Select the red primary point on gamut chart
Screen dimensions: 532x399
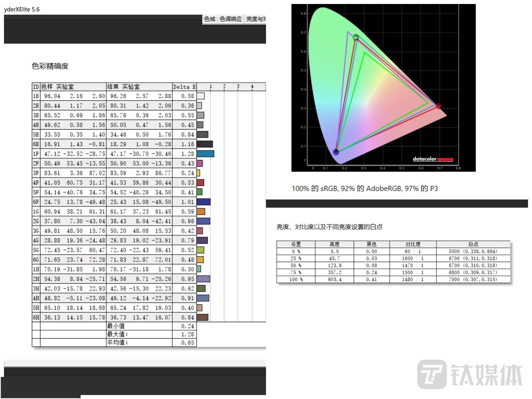[x=438, y=106]
